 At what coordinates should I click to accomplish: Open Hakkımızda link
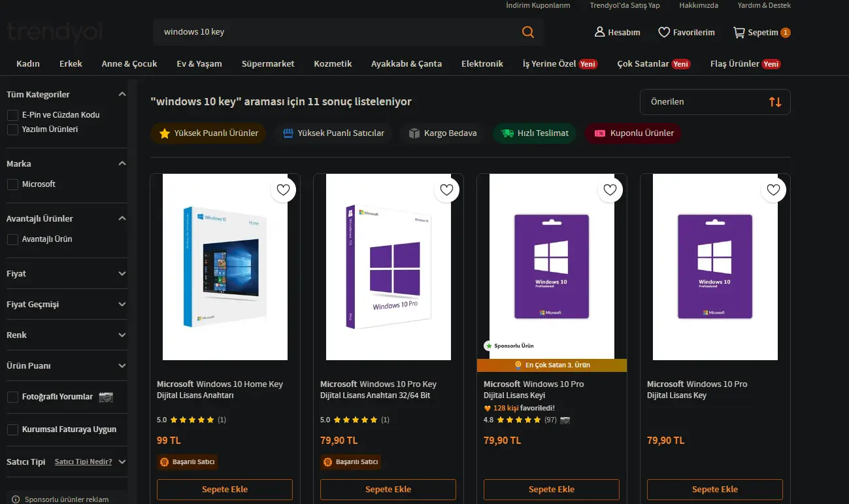(x=699, y=5)
